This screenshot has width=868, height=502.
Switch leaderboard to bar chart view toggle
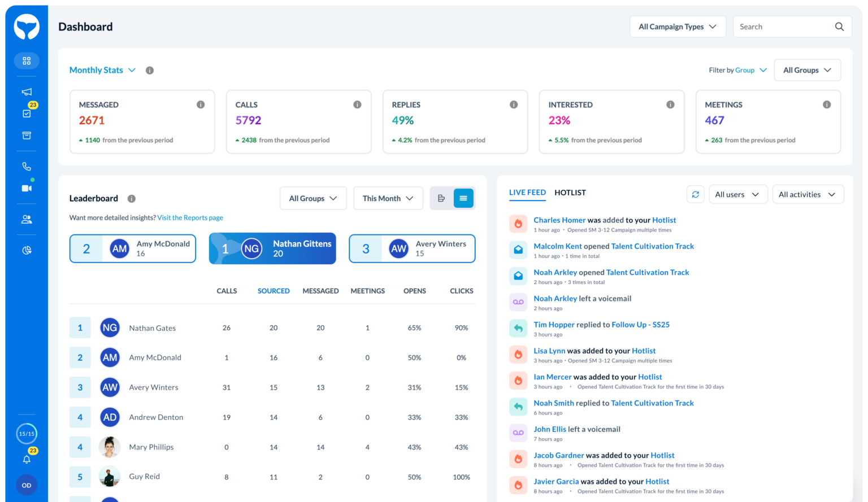point(441,198)
